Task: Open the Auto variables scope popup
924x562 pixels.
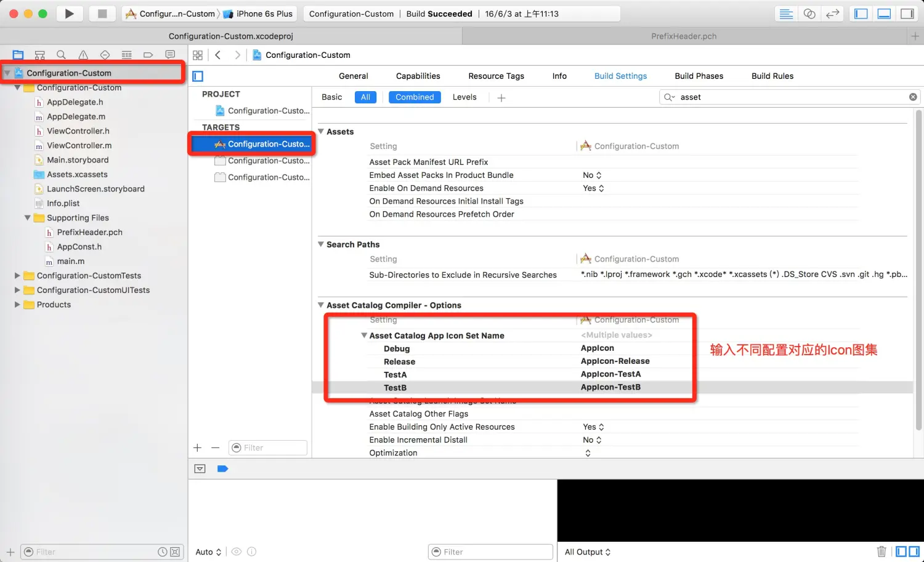Action: (x=208, y=552)
